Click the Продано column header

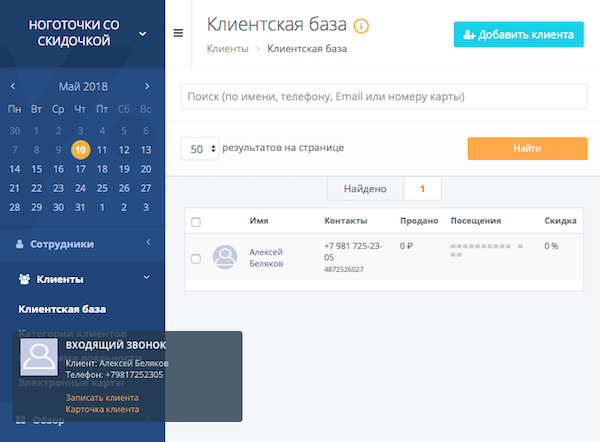point(419,221)
